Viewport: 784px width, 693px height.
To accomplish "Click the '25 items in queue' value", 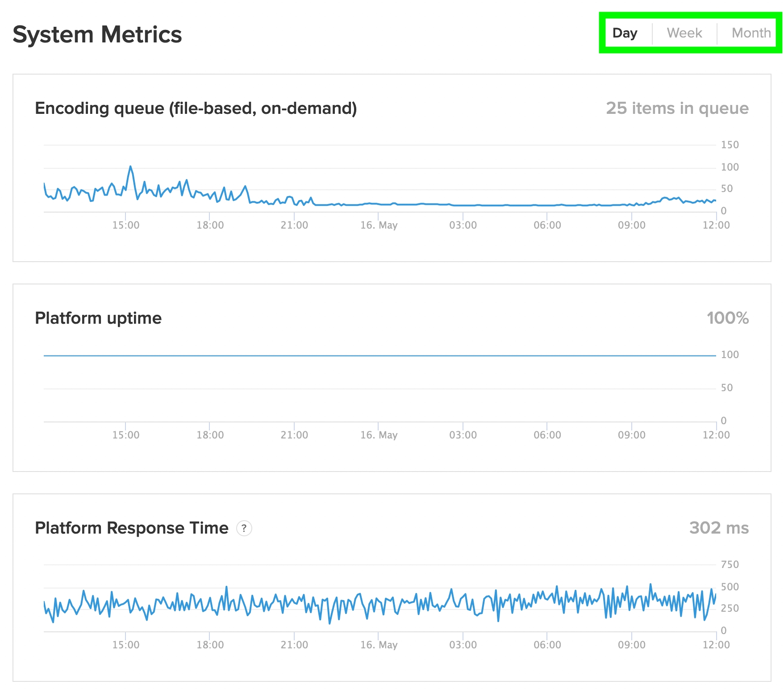I will click(x=677, y=108).
